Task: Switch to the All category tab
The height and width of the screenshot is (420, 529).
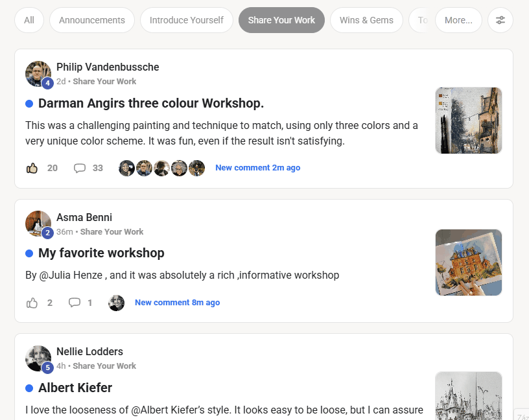Action: point(29,20)
